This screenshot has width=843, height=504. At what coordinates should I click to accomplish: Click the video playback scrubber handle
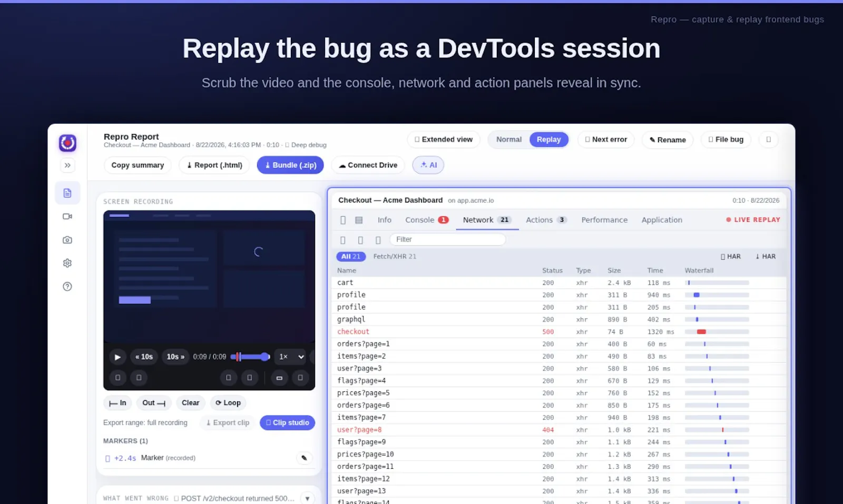tap(265, 357)
